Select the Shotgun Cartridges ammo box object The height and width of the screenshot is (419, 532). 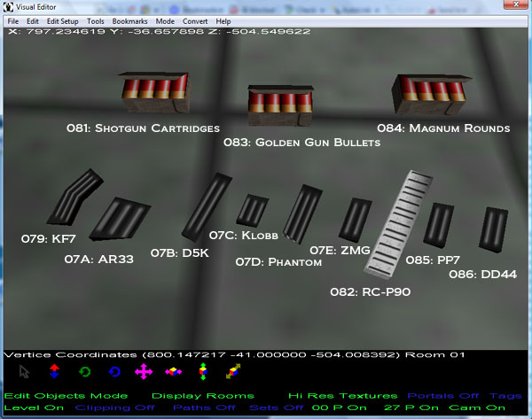(x=154, y=91)
